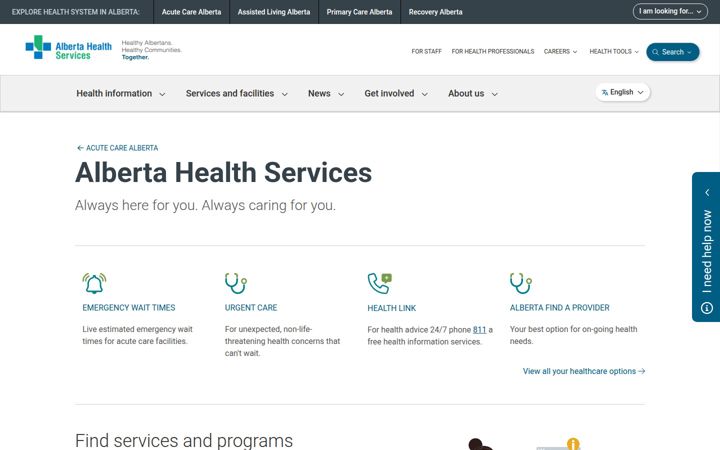Click the 811 phone number link
720x450 pixels.
(x=479, y=330)
